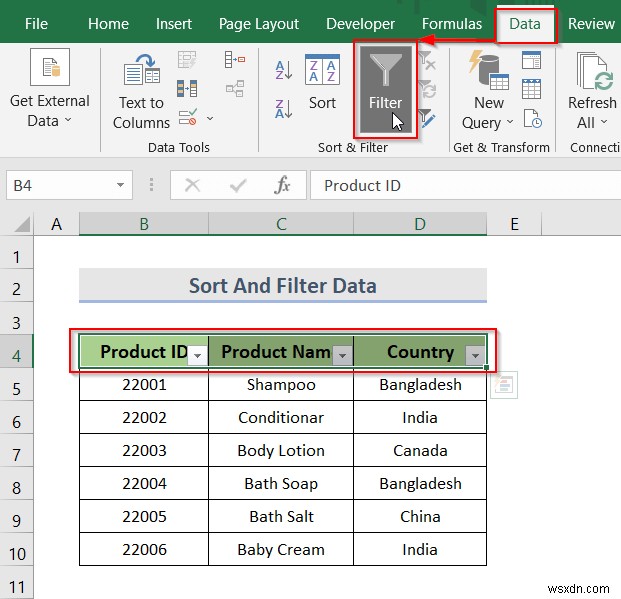Click the formula bar Enter checkmark
621x599 pixels.
pyautogui.click(x=238, y=185)
